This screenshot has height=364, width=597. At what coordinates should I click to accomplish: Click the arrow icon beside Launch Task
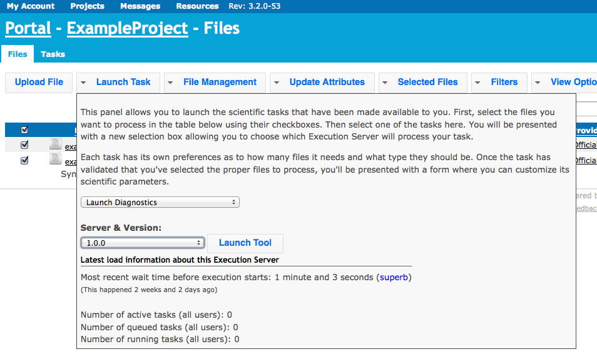pos(83,82)
